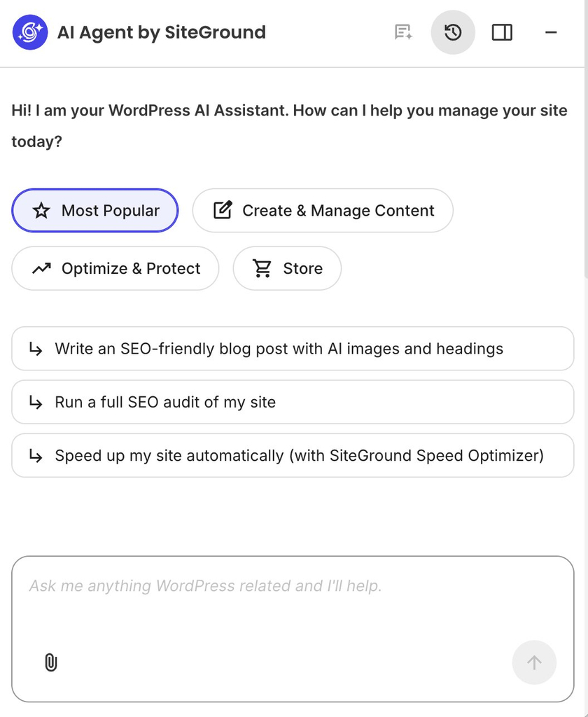Choose the Store category tab

click(x=287, y=268)
